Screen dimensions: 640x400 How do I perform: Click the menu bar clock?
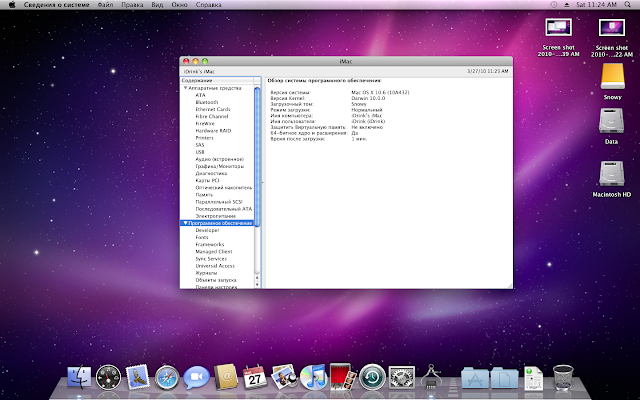pos(596,5)
